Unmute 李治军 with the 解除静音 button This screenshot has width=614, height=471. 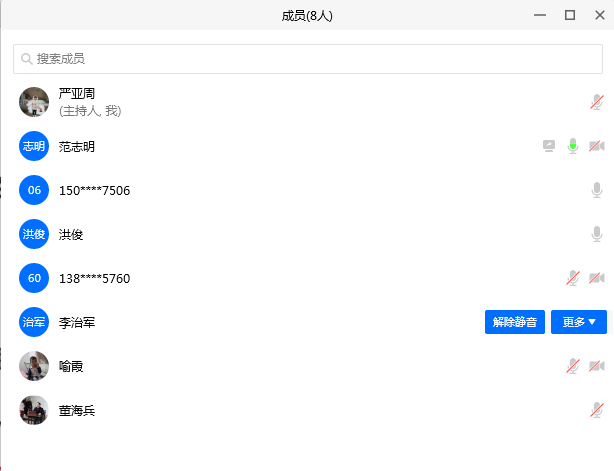pyautogui.click(x=515, y=322)
